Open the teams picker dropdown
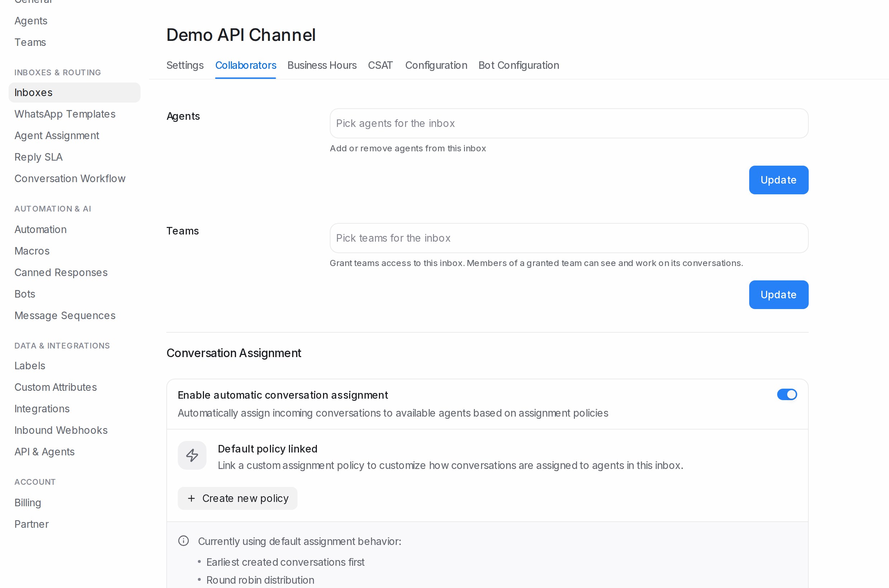This screenshot has height=588, width=889. [569, 238]
